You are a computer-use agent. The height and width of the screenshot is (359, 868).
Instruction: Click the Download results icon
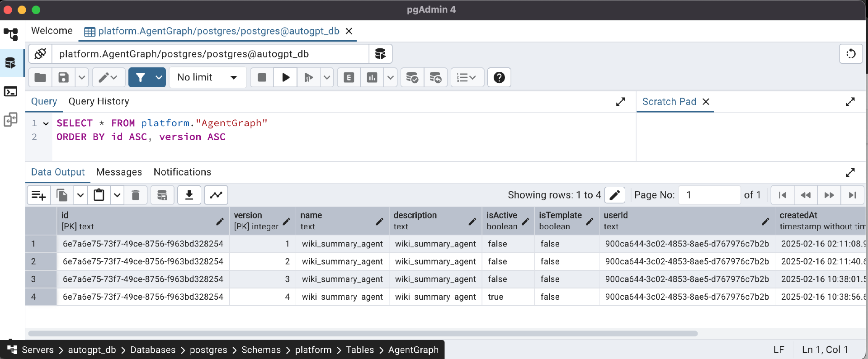(x=189, y=195)
